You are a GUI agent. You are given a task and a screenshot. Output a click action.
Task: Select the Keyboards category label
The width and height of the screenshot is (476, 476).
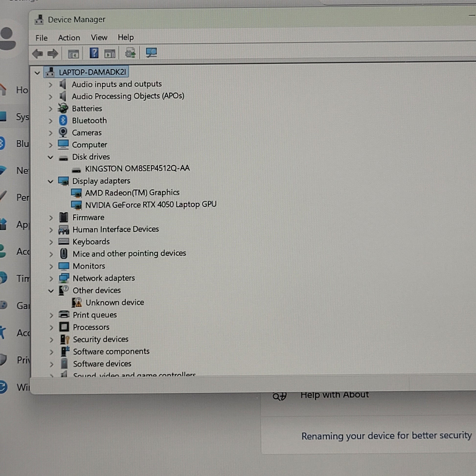(x=91, y=242)
